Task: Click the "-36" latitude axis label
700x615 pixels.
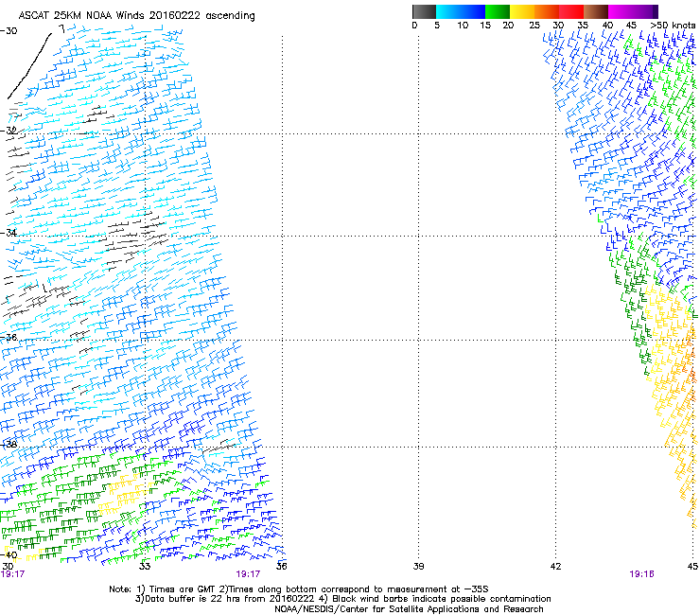Action: pyautogui.click(x=9, y=337)
